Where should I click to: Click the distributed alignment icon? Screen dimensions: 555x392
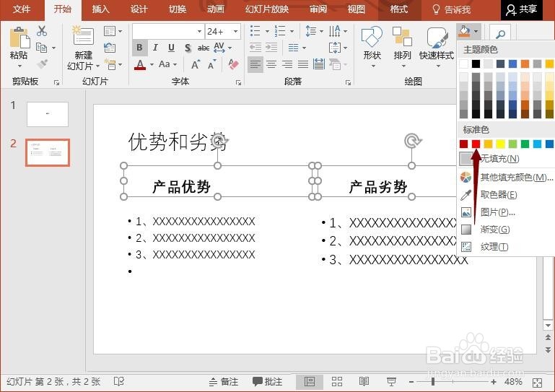319,64
